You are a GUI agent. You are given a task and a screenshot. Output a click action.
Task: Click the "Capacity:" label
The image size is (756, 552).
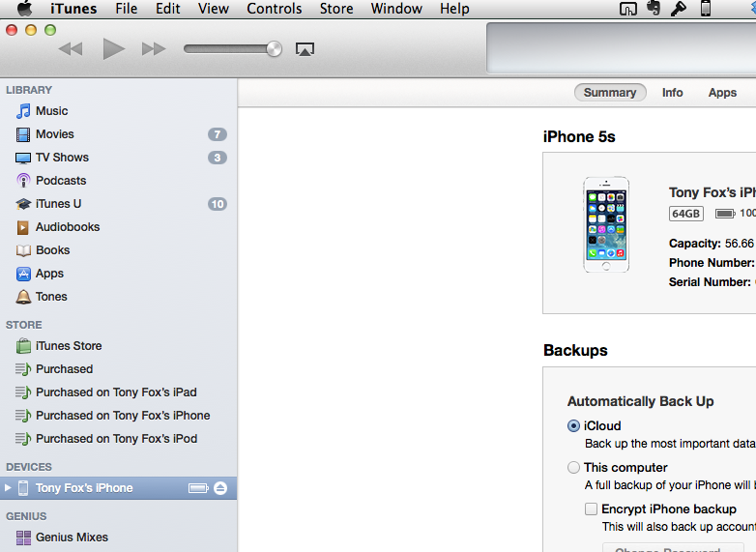695,244
